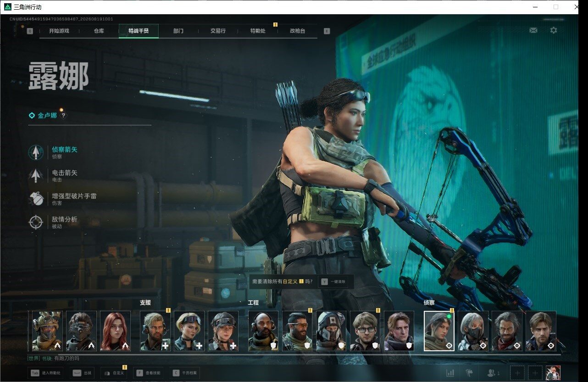Select the bald bearded engineer operator portrait
This screenshot has width=588, height=382.
[x=263, y=331]
